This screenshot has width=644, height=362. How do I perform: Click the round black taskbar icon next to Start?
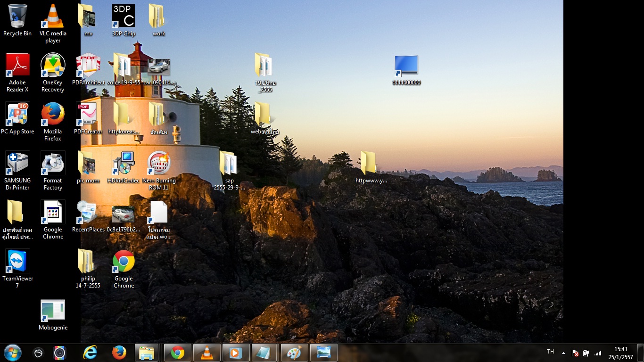[x=39, y=353]
